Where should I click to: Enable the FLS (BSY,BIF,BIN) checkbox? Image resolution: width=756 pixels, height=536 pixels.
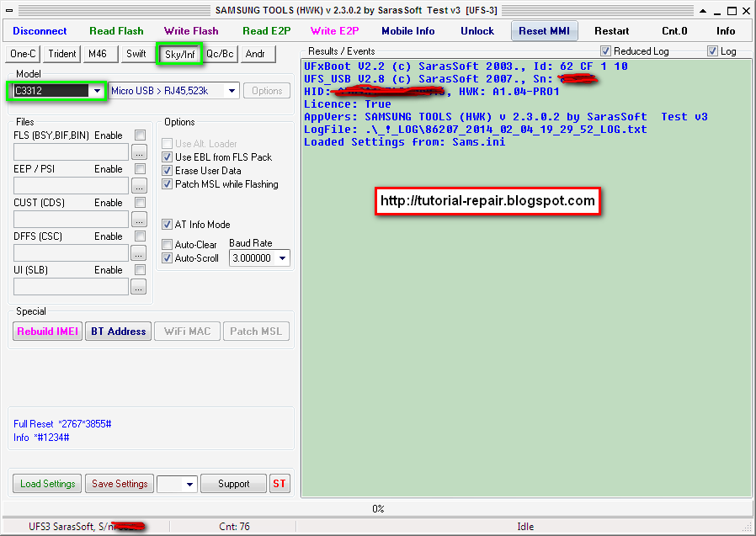(141, 135)
